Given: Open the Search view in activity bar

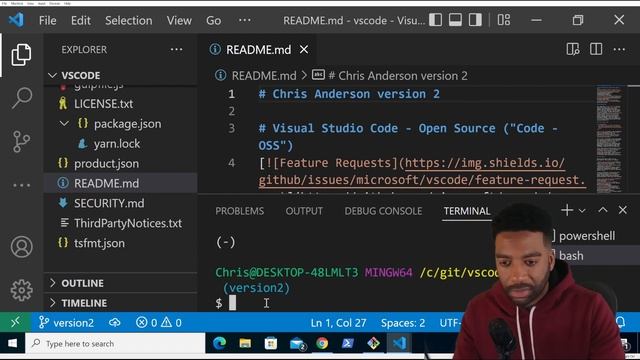Looking at the screenshot, I should click(x=21, y=98).
